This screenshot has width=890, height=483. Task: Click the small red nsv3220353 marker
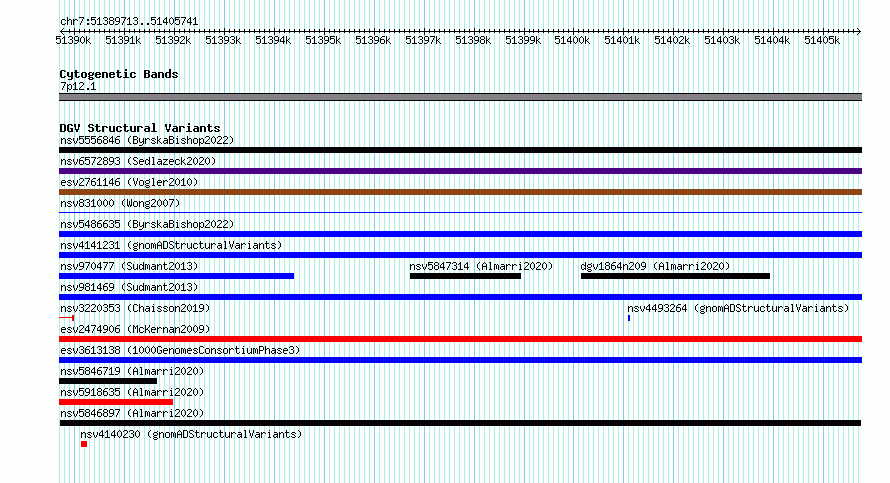coord(66,318)
